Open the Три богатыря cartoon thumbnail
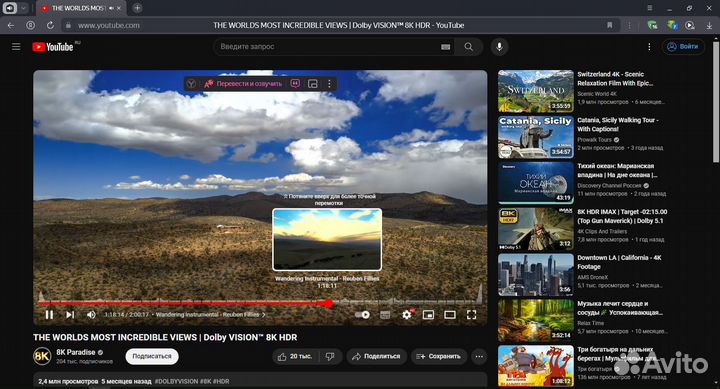This screenshot has height=389, width=720. (535, 366)
